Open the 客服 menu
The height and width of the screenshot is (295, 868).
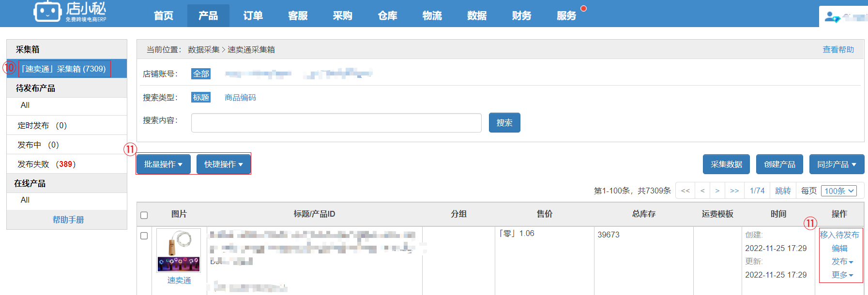(298, 15)
